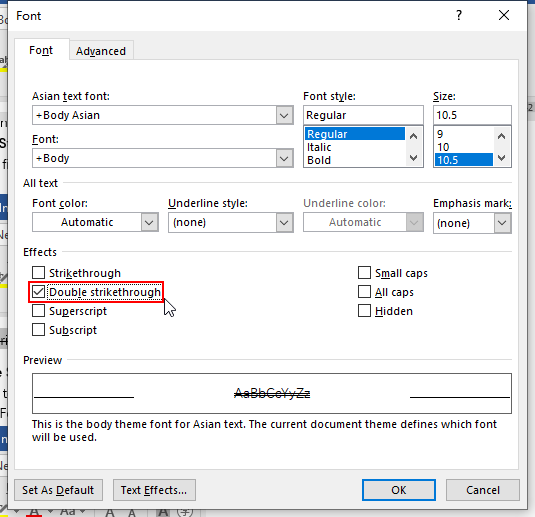Open the Asian text font dropdown
This screenshot has width=535, height=517.
tap(284, 115)
